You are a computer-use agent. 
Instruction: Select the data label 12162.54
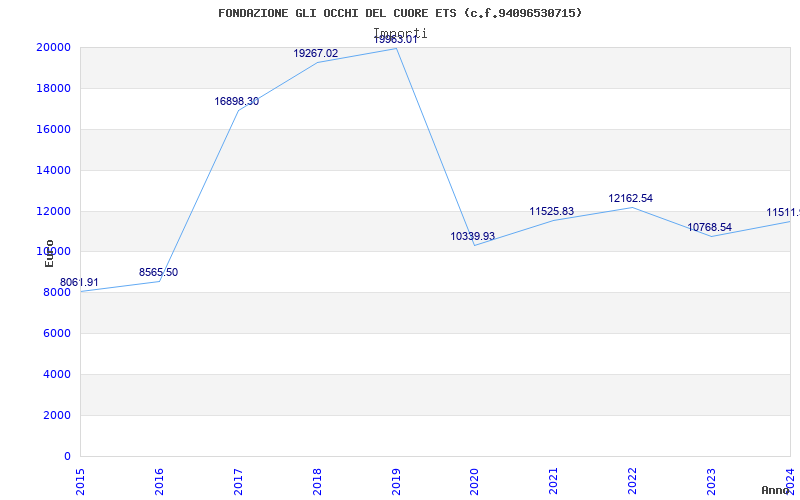tap(630, 198)
